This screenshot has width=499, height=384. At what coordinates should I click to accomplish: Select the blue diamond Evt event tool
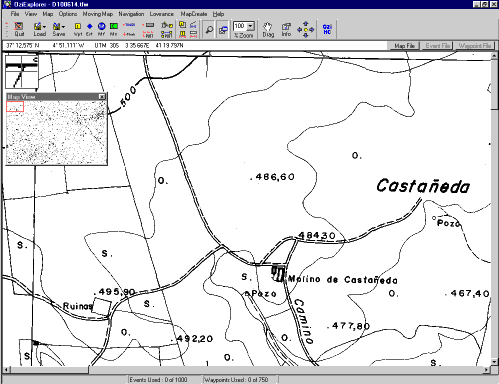tap(89, 29)
